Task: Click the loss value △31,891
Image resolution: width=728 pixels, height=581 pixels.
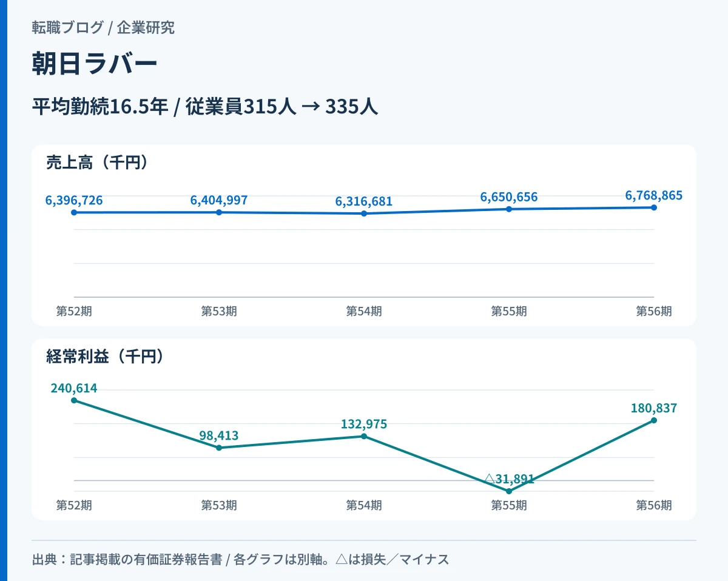Action: pyautogui.click(x=509, y=479)
